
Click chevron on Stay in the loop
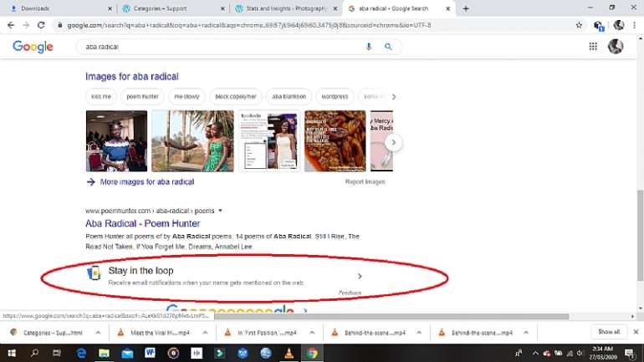(x=360, y=276)
